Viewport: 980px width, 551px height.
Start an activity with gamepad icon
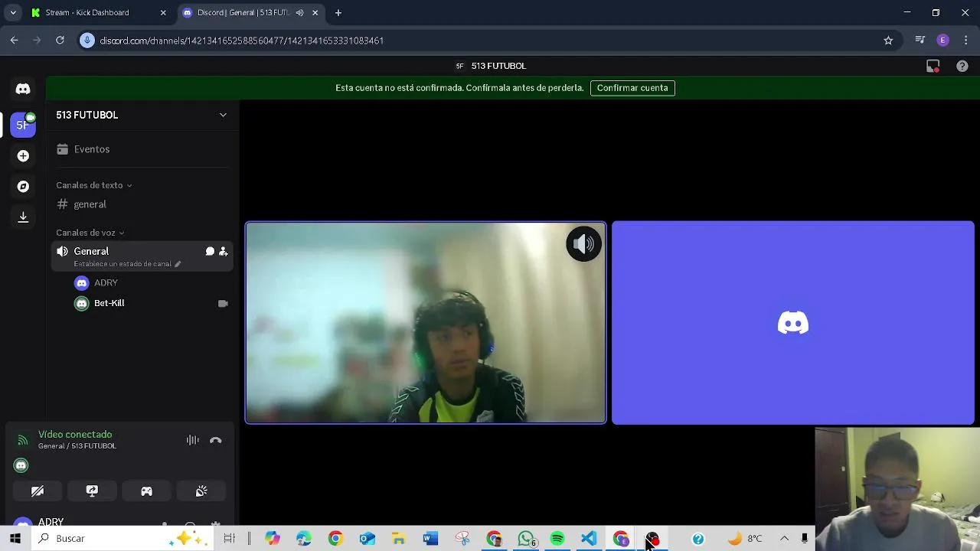click(146, 491)
